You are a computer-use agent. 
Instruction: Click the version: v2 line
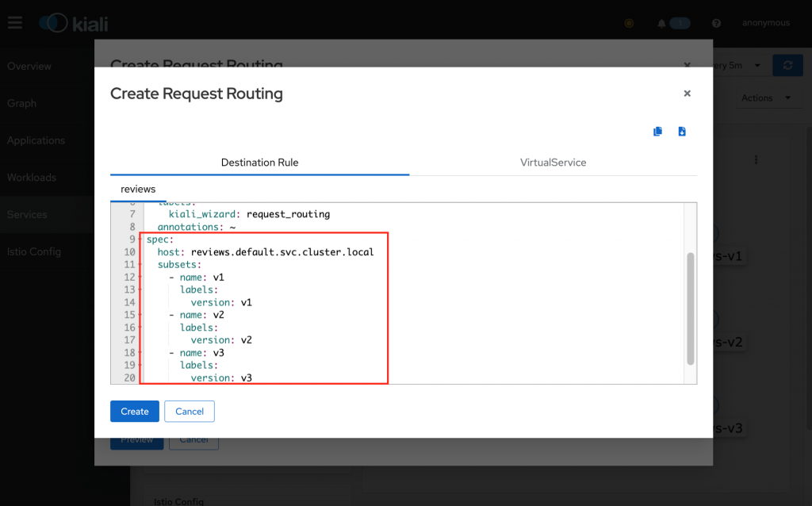221,340
